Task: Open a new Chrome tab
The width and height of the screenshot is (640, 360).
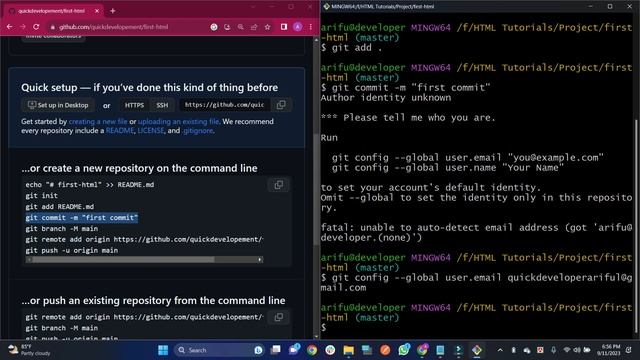Action: click(113, 11)
